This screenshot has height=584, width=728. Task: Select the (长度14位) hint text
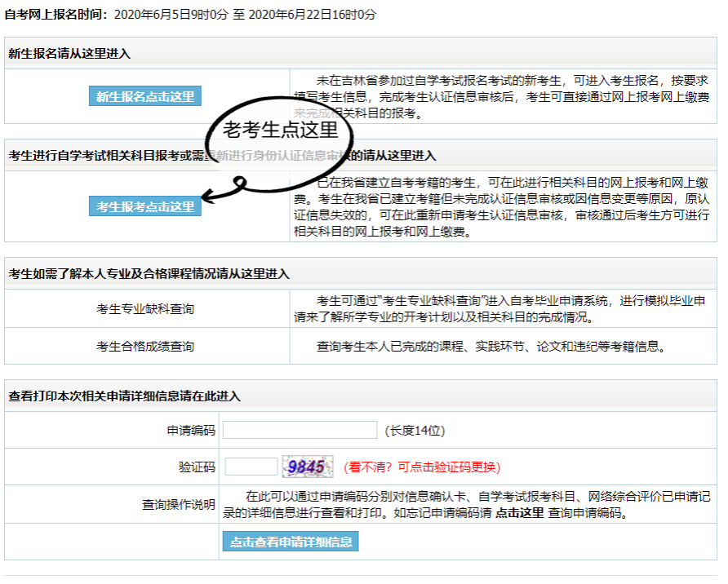[x=415, y=431]
